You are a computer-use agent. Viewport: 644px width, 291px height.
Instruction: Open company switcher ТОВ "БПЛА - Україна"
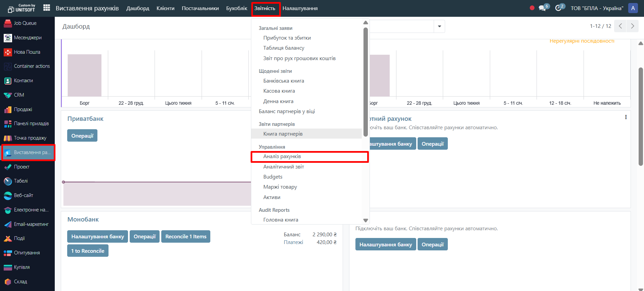[597, 8]
